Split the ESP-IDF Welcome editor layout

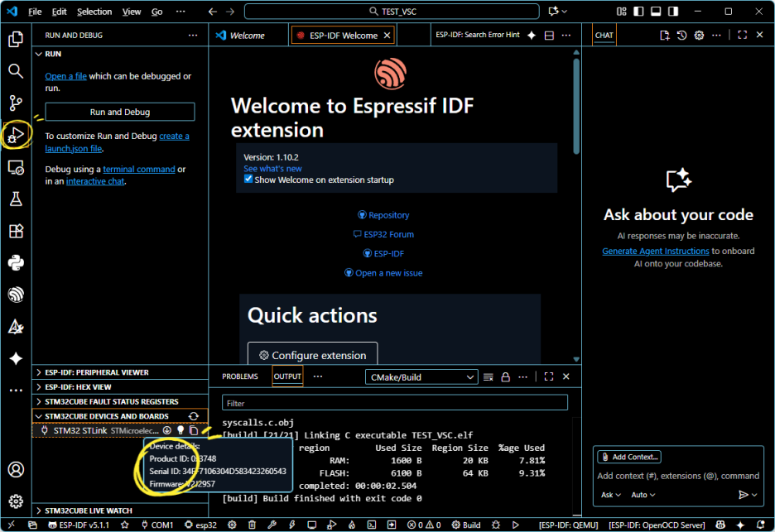[x=549, y=35]
